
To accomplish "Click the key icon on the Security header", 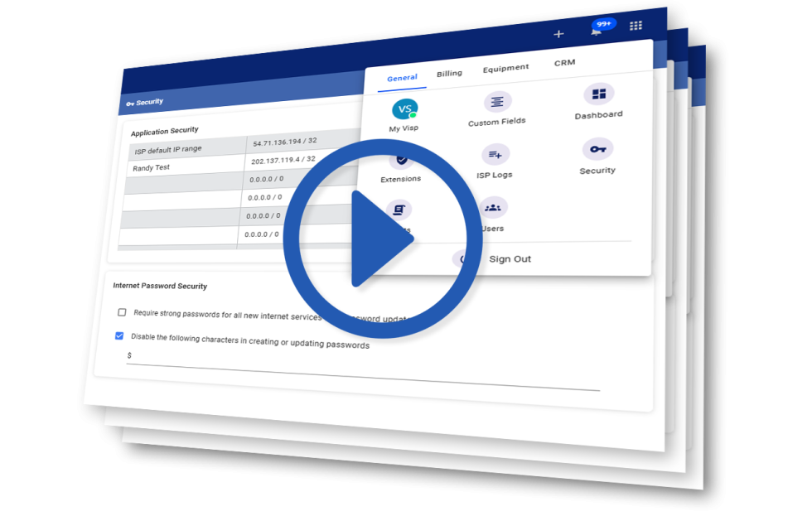I will pos(132,102).
